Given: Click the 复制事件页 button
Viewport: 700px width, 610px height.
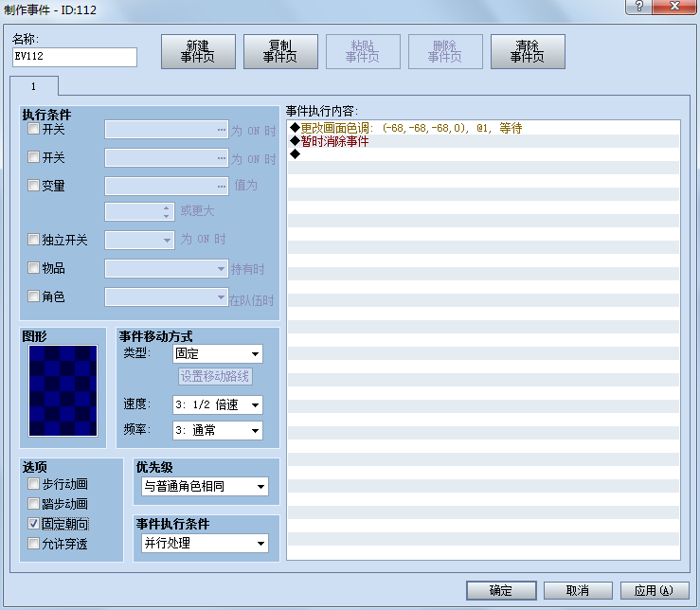Looking at the screenshot, I should pos(280,52).
